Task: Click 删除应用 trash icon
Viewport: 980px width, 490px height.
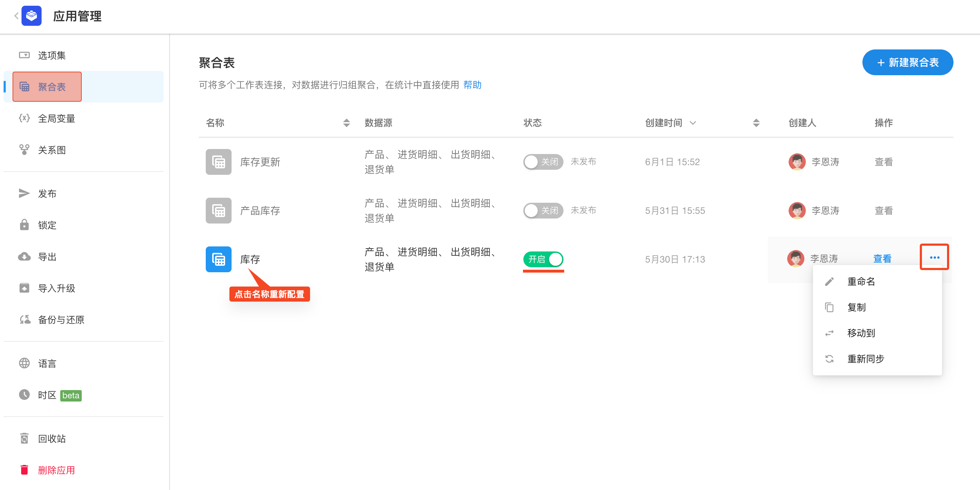Action: [24, 470]
